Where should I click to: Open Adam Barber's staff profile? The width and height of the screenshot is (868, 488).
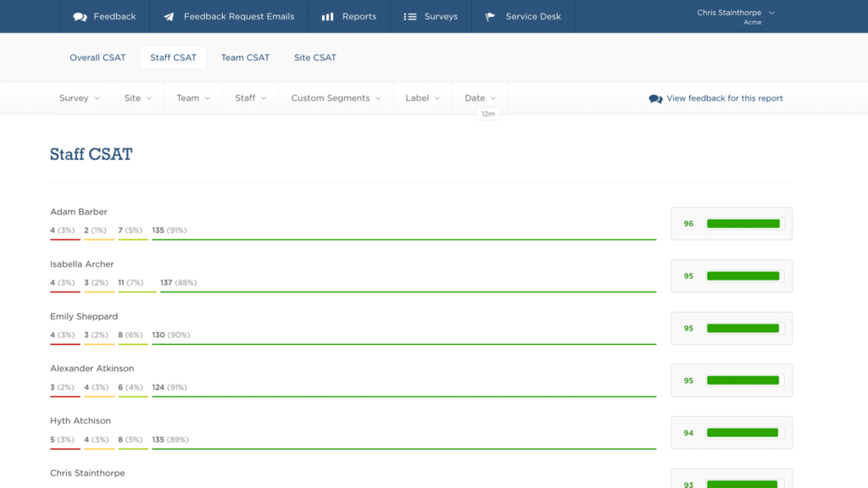pos(79,211)
